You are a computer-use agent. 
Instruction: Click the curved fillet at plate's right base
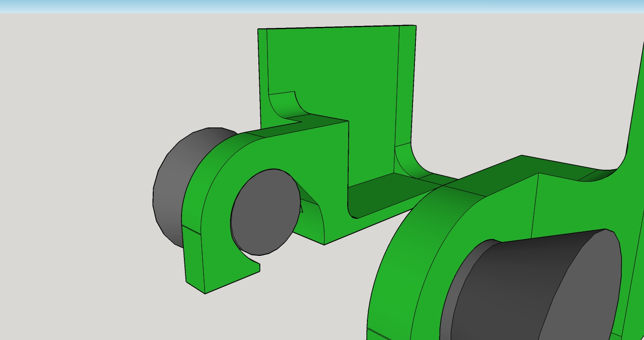(x=408, y=161)
